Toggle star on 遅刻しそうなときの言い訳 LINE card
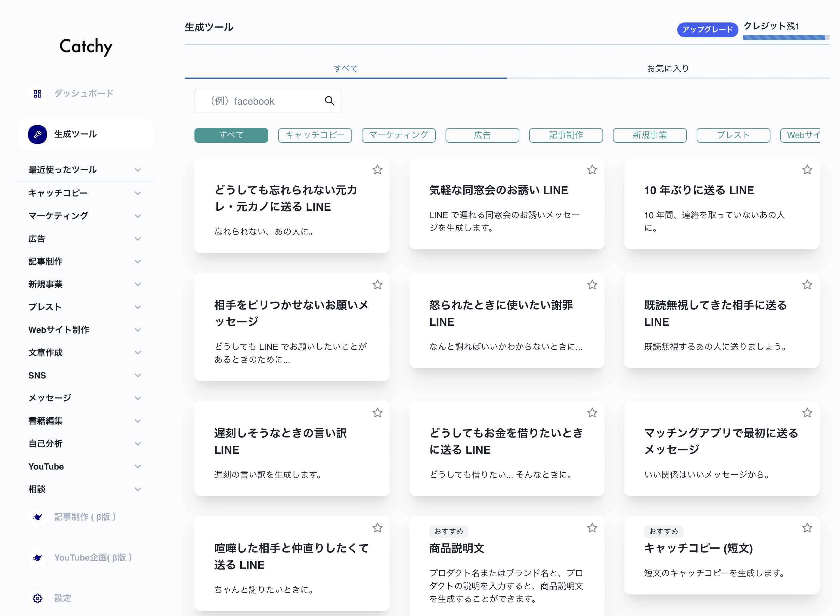 pyautogui.click(x=377, y=413)
